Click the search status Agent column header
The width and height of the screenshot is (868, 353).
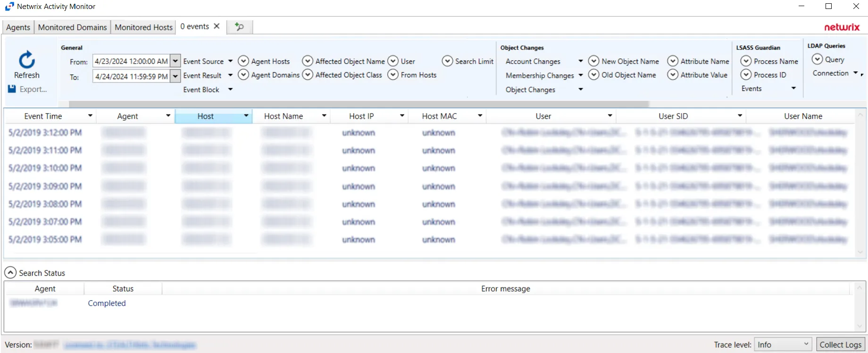tap(45, 288)
